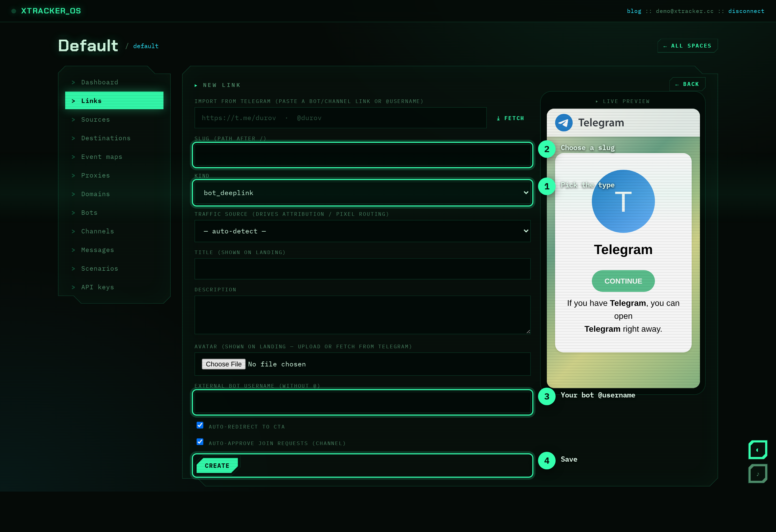The width and height of the screenshot is (776, 532).
Task: Click step 1 circle marker
Action: pos(547,186)
